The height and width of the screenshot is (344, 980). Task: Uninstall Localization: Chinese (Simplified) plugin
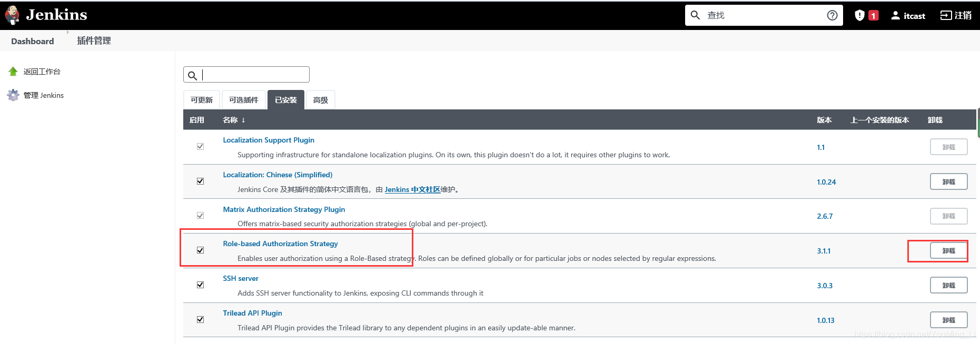point(948,181)
